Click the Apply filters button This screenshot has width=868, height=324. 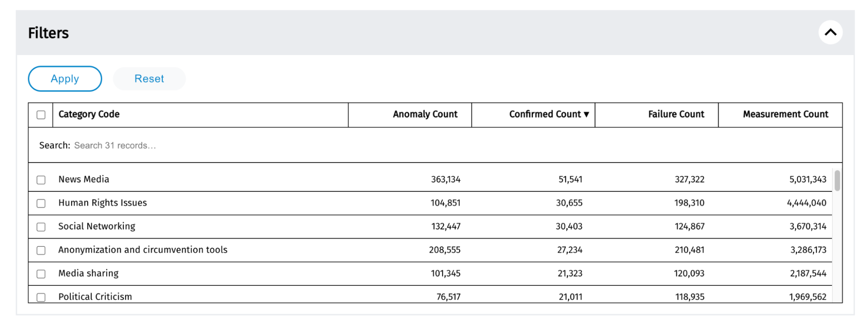(65, 79)
